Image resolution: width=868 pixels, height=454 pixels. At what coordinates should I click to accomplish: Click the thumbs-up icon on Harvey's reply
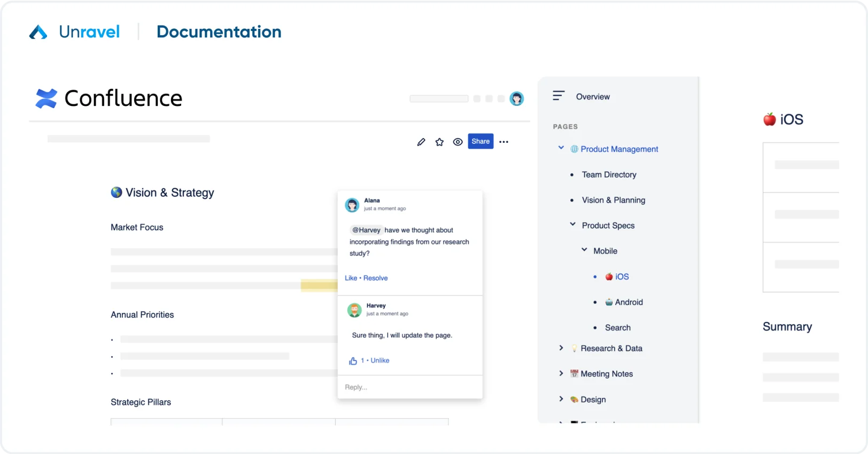[x=353, y=361]
